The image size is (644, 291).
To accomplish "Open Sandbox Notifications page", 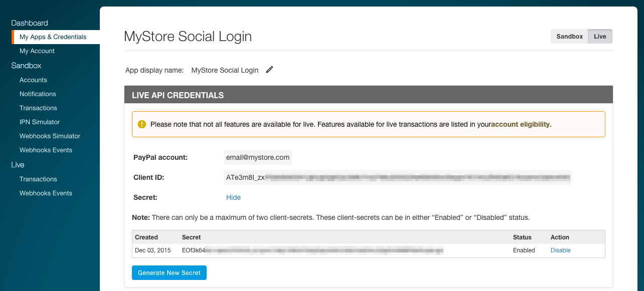I will point(38,94).
